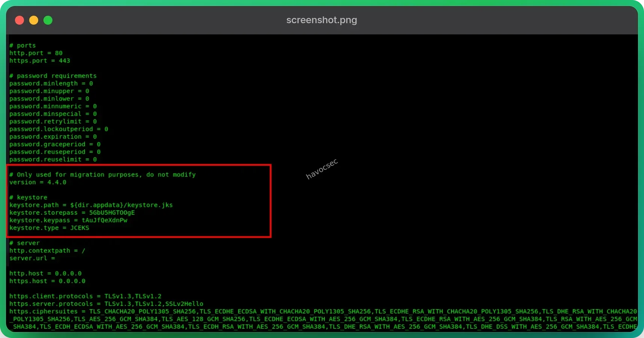The height and width of the screenshot is (338, 644).
Task: Select the '# server' comment line
Action: point(24,243)
